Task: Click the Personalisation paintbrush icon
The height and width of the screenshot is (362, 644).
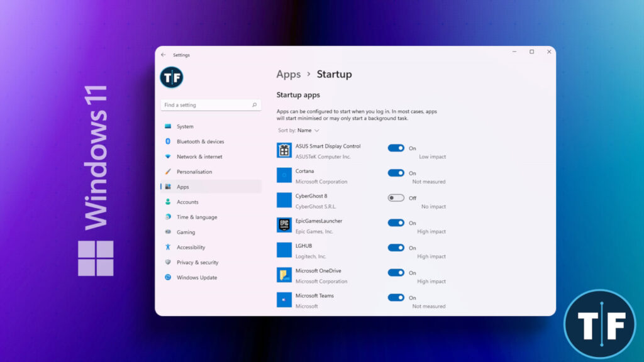Action: [x=168, y=172]
